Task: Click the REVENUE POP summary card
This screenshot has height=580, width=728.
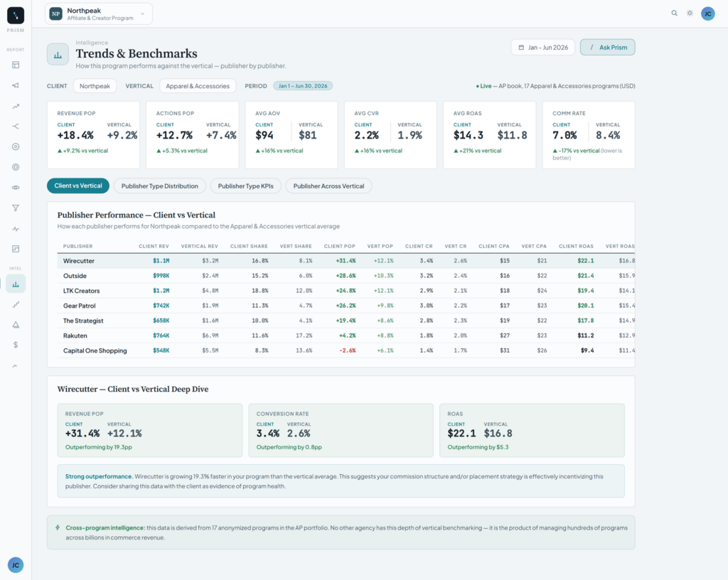Action: click(93, 135)
